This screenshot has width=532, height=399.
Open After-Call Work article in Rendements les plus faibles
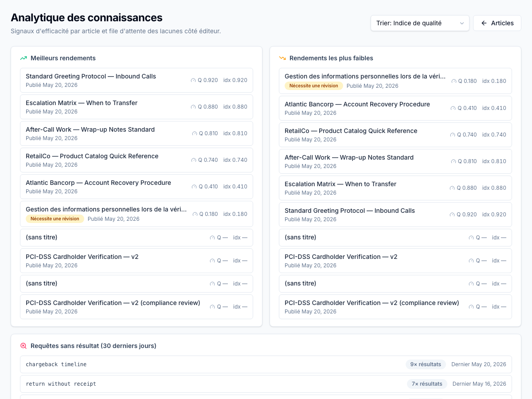395,161
